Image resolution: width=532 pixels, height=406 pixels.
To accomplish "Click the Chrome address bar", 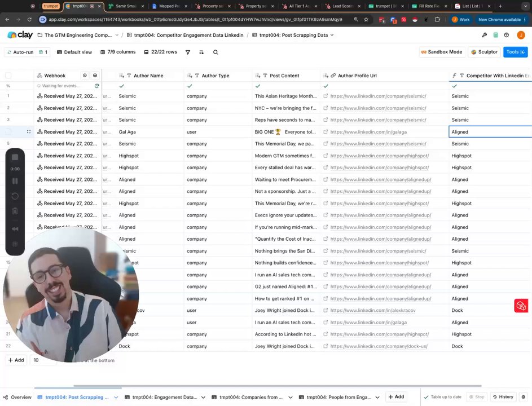I will point(195,20).
